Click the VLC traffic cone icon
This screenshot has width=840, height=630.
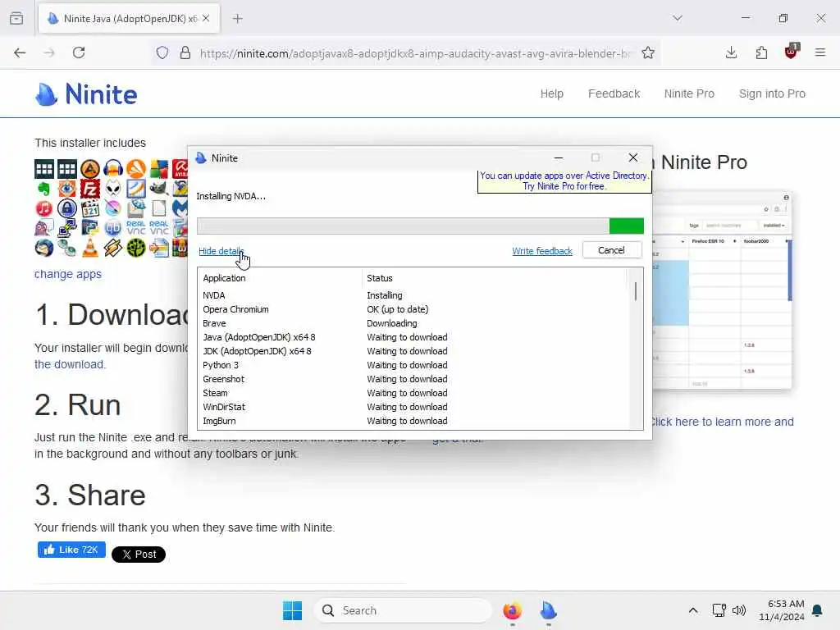(x=90, y=248)
